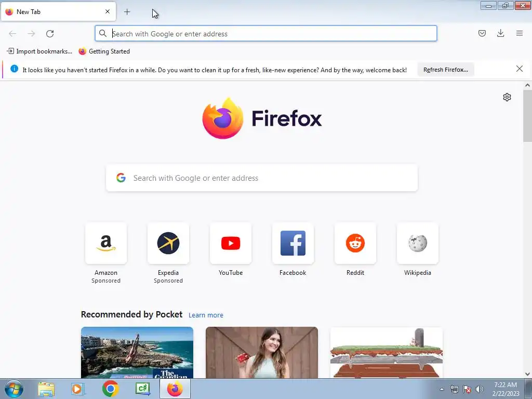The image size is (532, 399).
Task: Click the Google G icon in search box
Action: (x=121, y=178)
